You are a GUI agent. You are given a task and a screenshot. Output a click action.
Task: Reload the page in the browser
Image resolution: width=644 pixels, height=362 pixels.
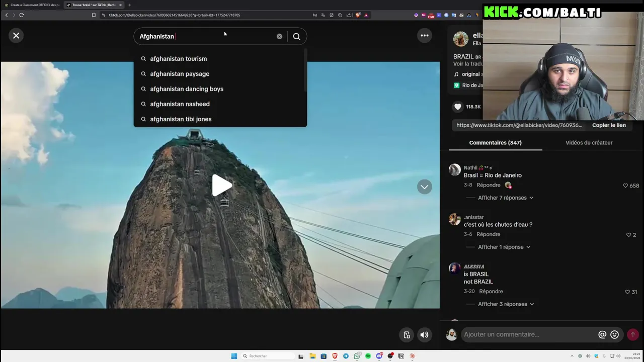pyautogui.click(x=22, y=15)
